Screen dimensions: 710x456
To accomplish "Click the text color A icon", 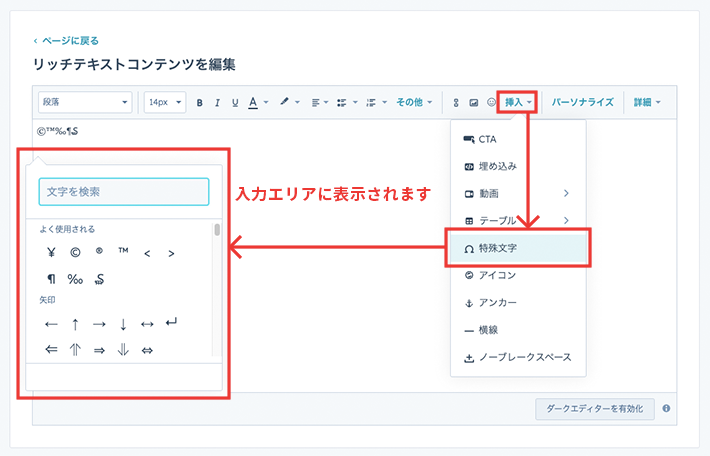I will tap(253, 103).
